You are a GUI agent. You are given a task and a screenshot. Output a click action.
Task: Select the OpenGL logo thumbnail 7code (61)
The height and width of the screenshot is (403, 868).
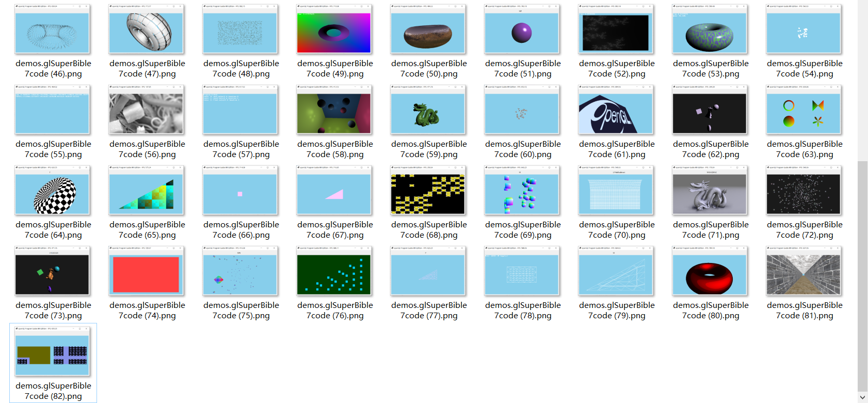click(616, 113)
